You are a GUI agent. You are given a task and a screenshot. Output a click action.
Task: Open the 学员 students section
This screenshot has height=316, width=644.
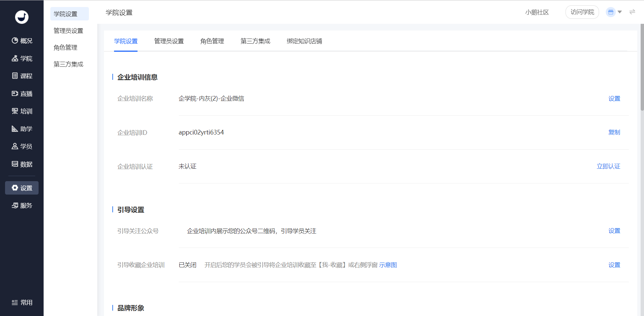(22, 146)
